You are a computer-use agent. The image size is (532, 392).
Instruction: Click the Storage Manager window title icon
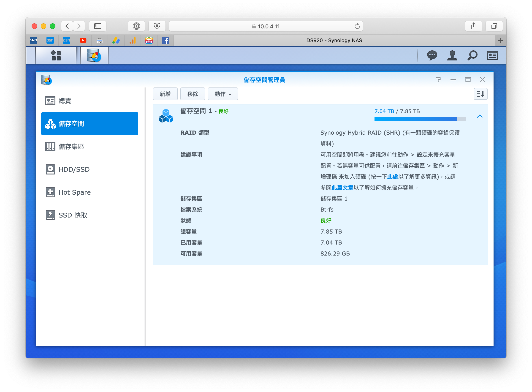tap(46, 80)
